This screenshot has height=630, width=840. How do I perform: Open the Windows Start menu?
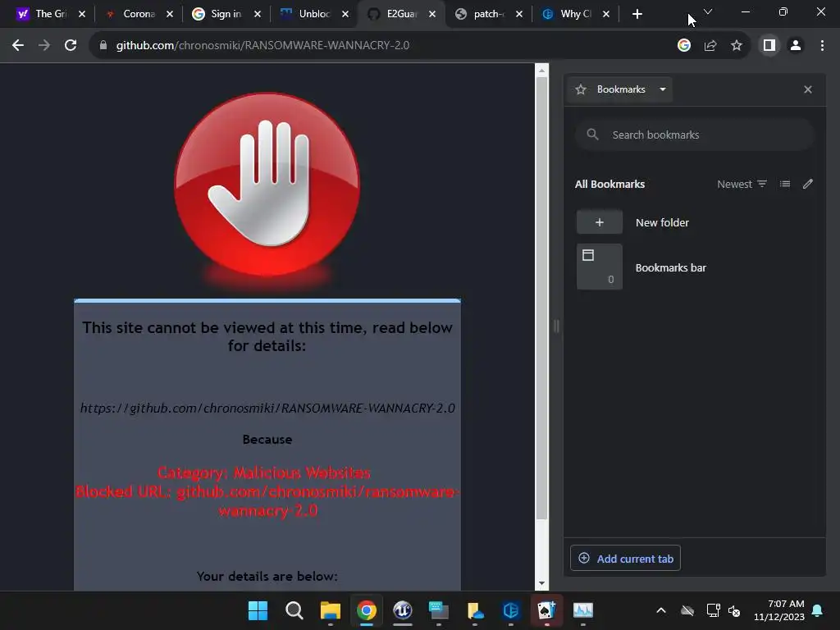pos(258,610)
